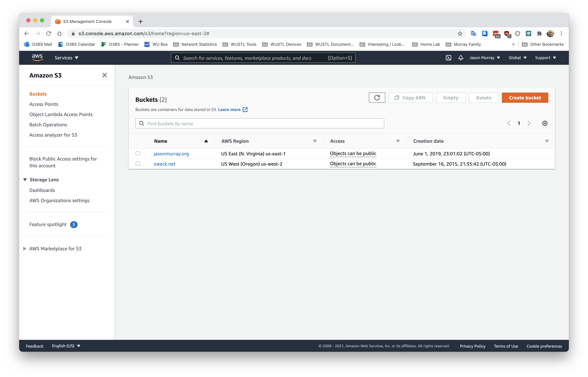Click the site lock icon in address bar
Viewport: 588px width, 377px height.
coord(73,33)
